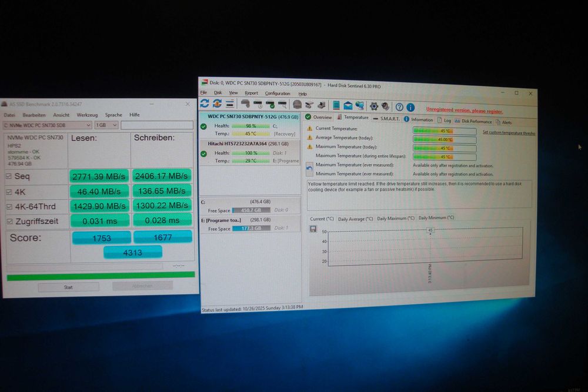This screenshot has height=392, width=588.
Task: Toggle the Seq checkbox in AS SSD Benchmark
Action: point(9,176)
